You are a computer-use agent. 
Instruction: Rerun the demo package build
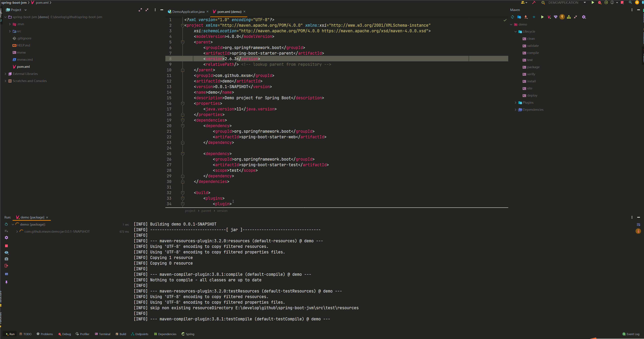[6, 224]
